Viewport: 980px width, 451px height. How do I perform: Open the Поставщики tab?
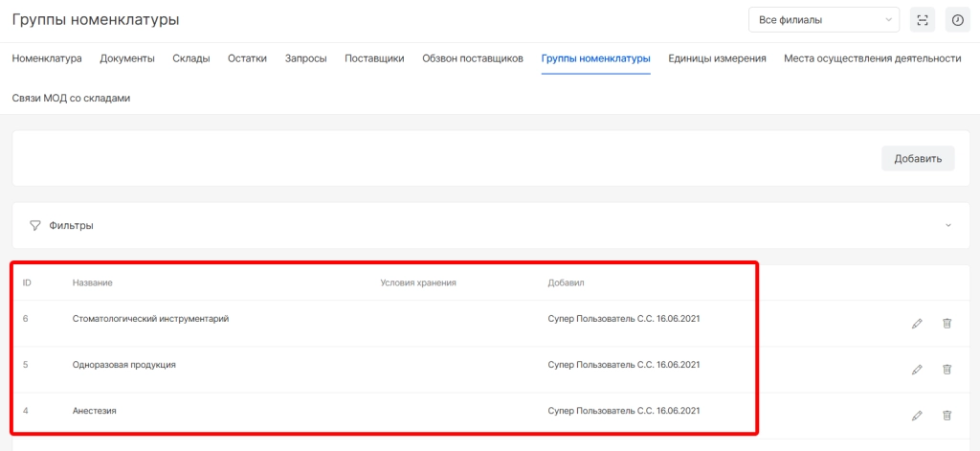tap(374, 58)
